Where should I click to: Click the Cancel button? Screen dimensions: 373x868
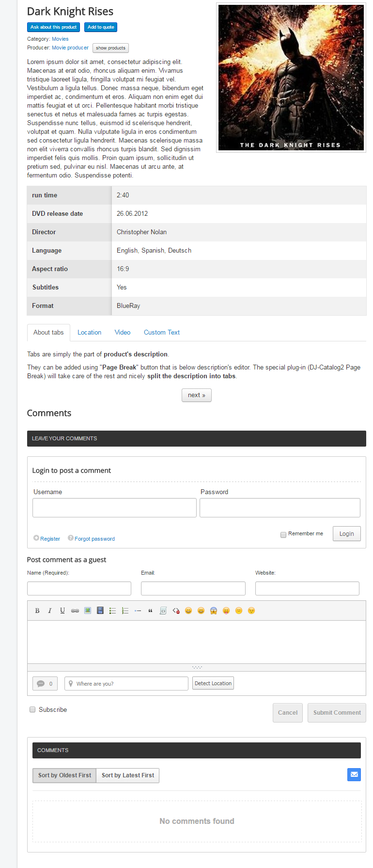(288, 713)
